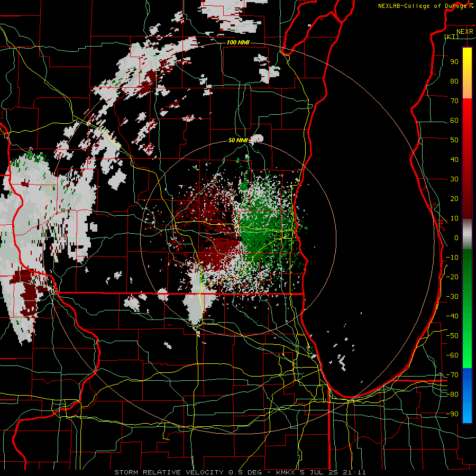
Task: Click the 60 value on velocity scale
Action: coord(454,120)
